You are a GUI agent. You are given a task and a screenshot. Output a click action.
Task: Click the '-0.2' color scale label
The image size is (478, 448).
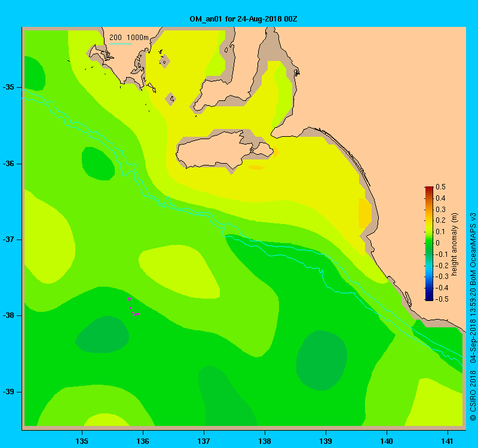pos(442,265)
